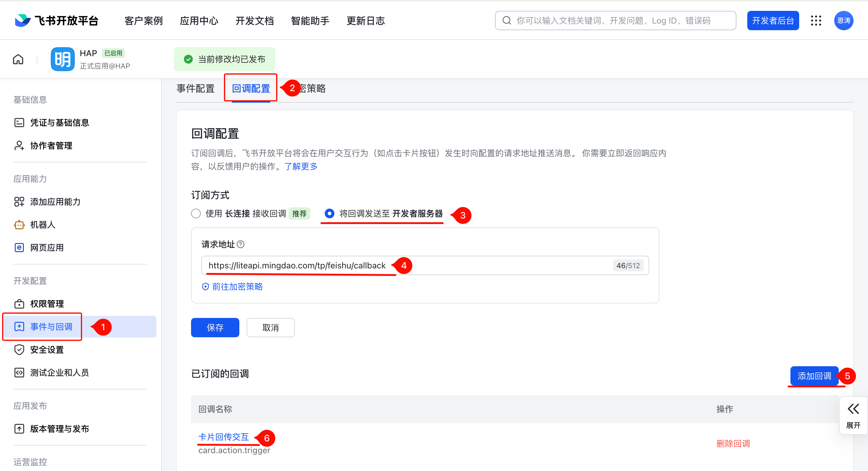Follow the 前往加密策略 link
Viewport: 868px width, 471px height.
(237, 287)
